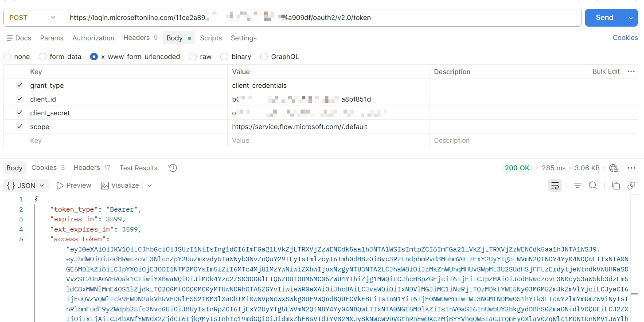
Task: Click the empty Description input field
Action: [534, 140]
